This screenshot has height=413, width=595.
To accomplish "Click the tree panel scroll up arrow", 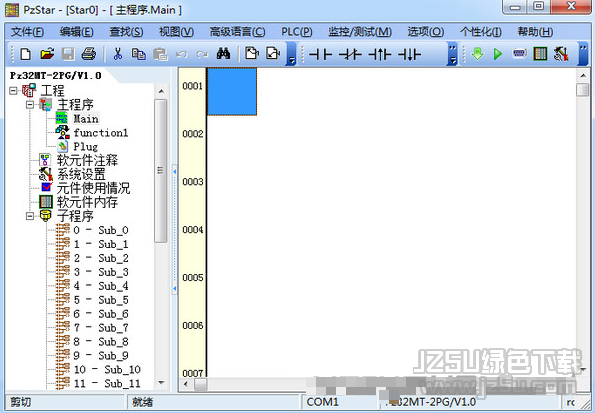I will (x=161, y=91).
